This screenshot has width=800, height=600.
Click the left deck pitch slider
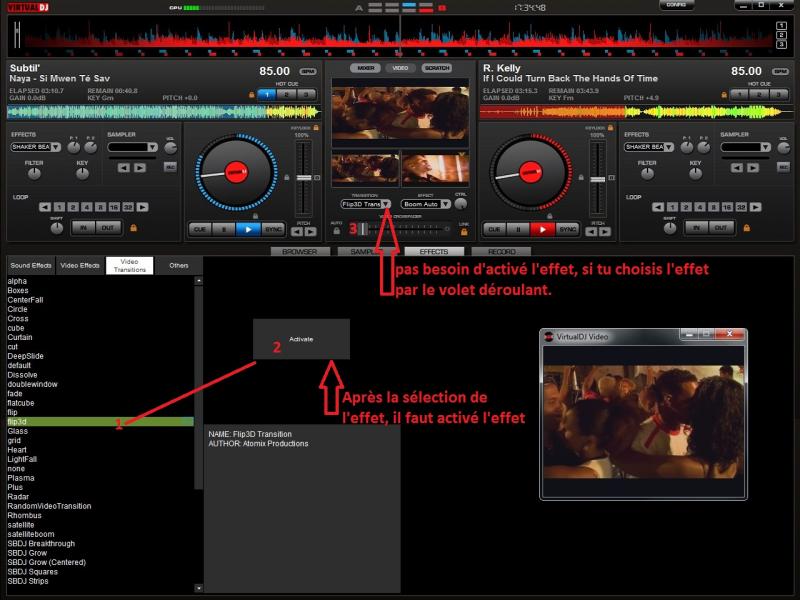[304, 178]
